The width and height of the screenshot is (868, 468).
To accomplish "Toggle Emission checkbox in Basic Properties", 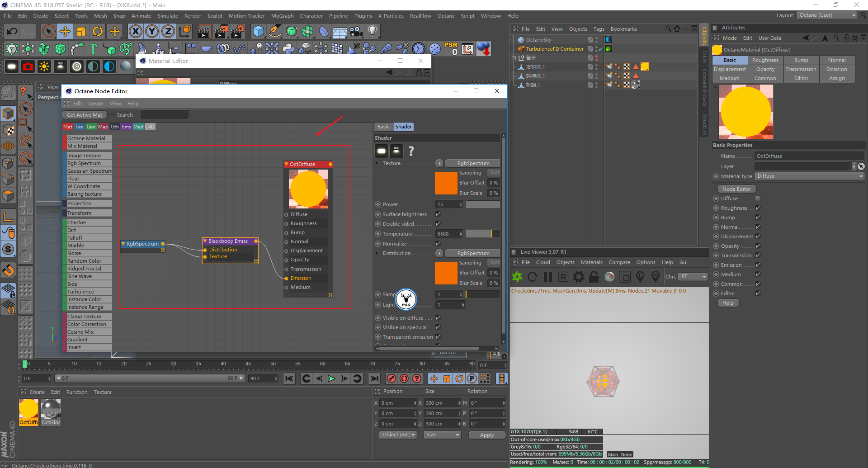I will 758,265.
